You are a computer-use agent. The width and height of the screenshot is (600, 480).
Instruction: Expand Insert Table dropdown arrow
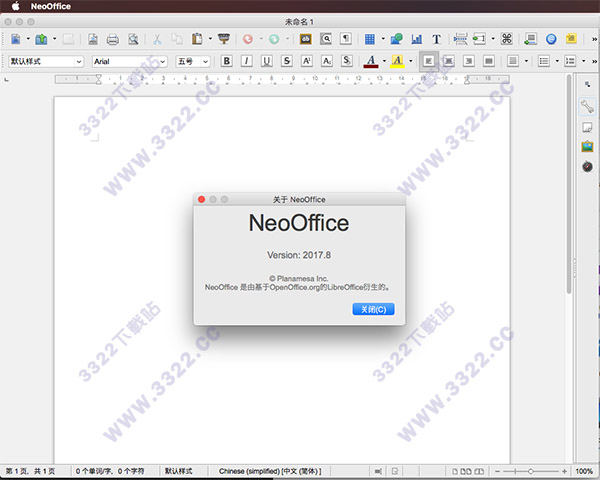pyautogui.click(x=383, y=39)
